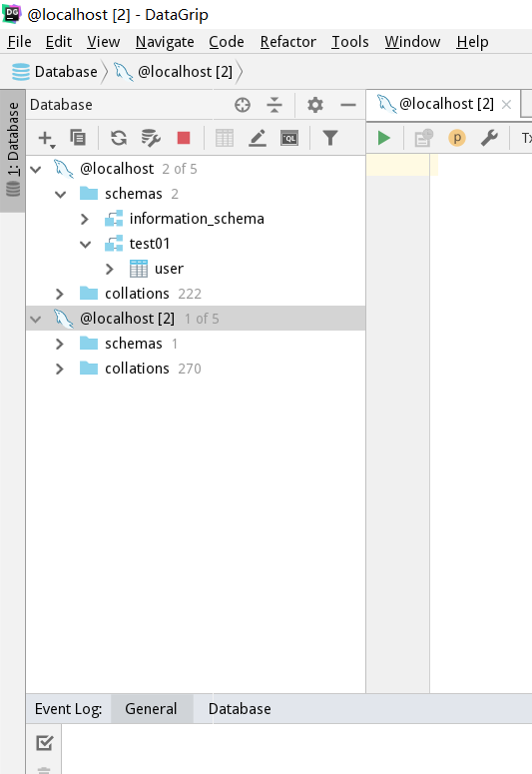Switch to the Database event log tab
The height and width of the screenshot is (774, 532).
click(240, 709)
